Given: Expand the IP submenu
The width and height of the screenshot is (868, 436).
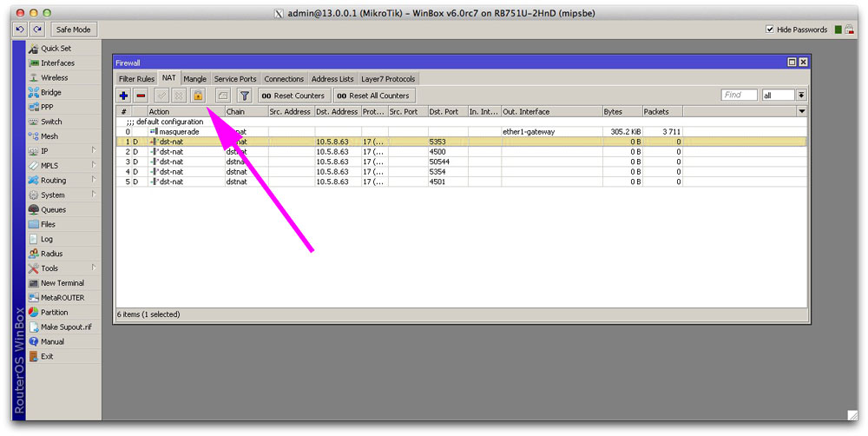Looking at the screenshot, I should (x=63, y=150).
